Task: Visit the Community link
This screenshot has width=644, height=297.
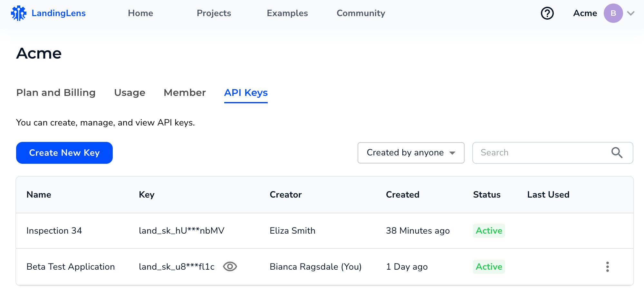Action: 361,13
